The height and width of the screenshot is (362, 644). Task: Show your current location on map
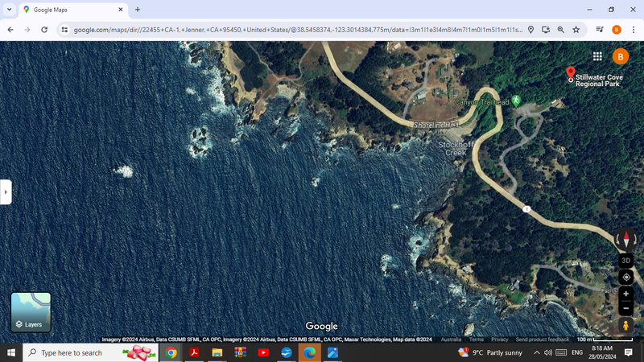tap(625, 278)
